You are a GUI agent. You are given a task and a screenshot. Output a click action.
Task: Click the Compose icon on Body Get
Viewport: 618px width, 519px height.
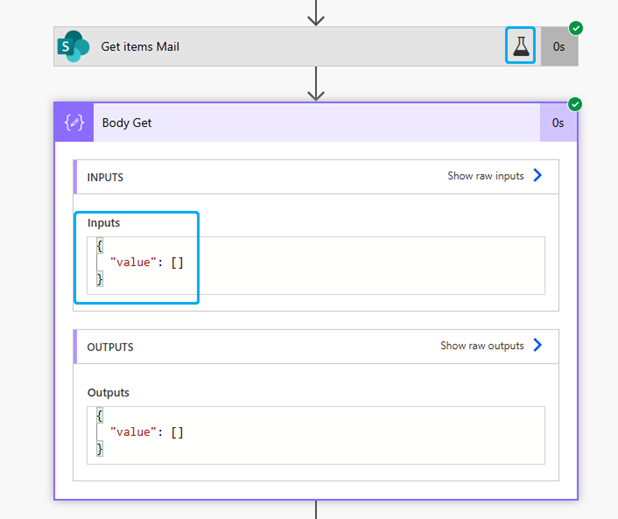(x=73, y=123)
